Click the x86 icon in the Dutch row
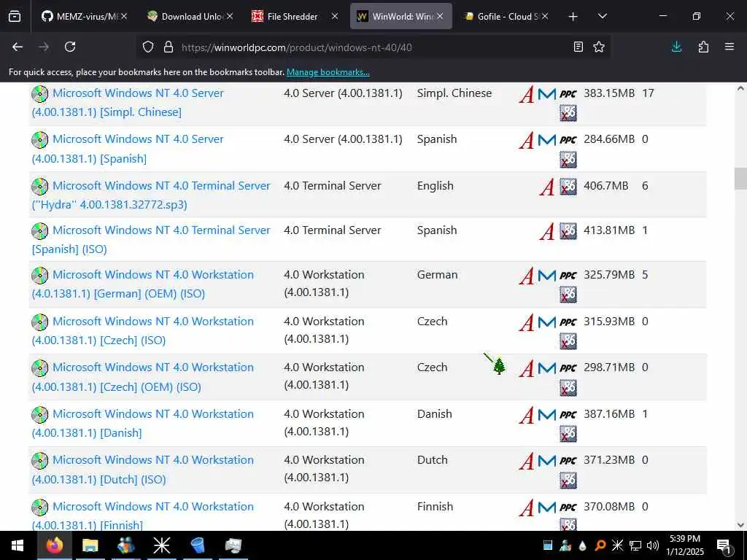The width and height of the screenshot is (747, 560). point(568,480)
